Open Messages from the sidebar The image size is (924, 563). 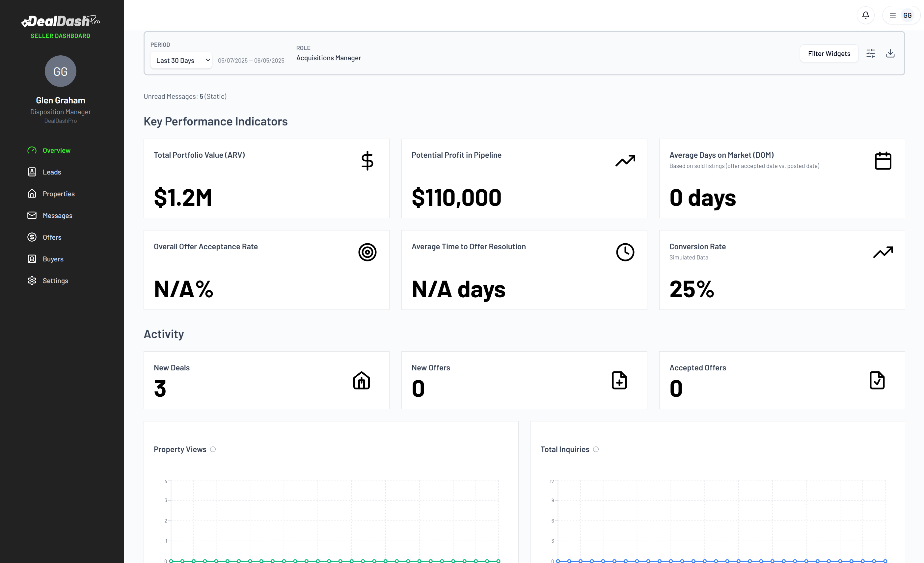pos(57,216)
